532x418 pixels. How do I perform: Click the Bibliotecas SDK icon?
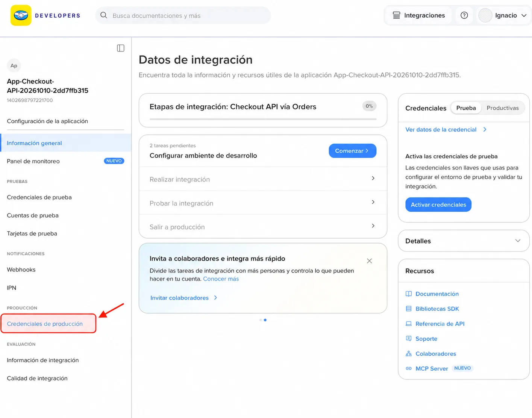409,309
